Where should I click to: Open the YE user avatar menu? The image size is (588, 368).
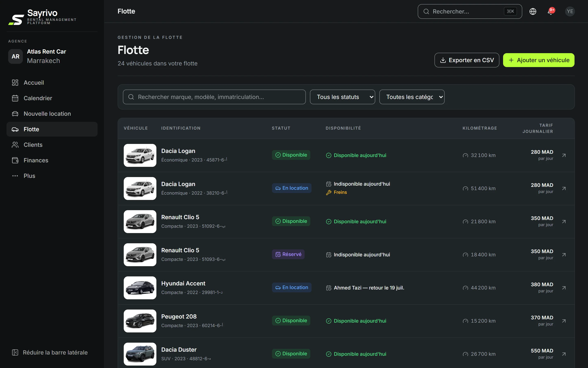570,11
